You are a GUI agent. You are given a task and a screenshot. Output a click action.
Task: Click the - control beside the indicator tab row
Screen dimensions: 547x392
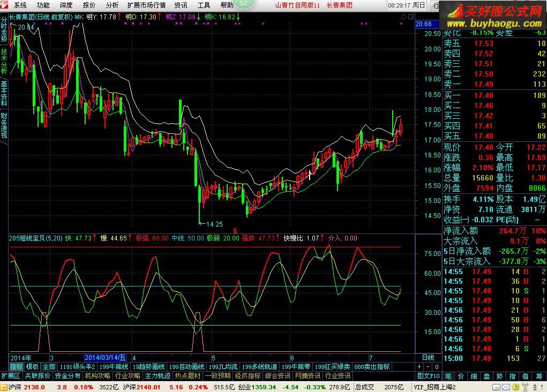tap(428, 367)
